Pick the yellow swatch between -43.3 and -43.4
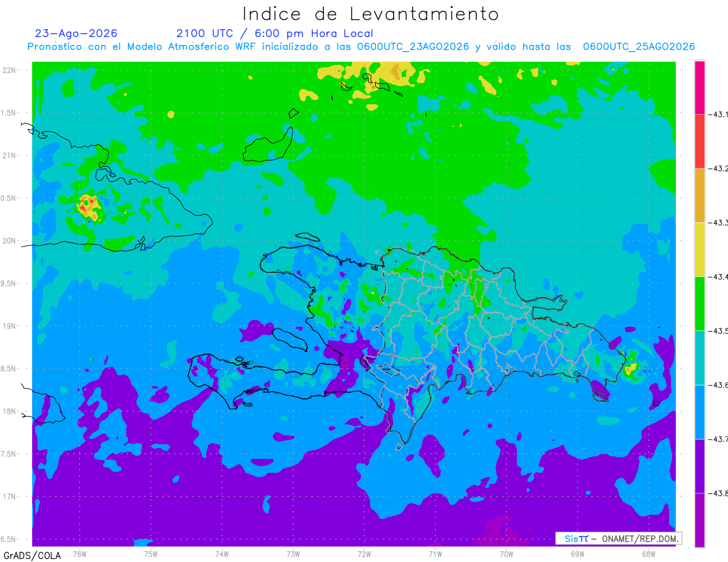This screenshot has width=728, height=562. click(699, 249)
